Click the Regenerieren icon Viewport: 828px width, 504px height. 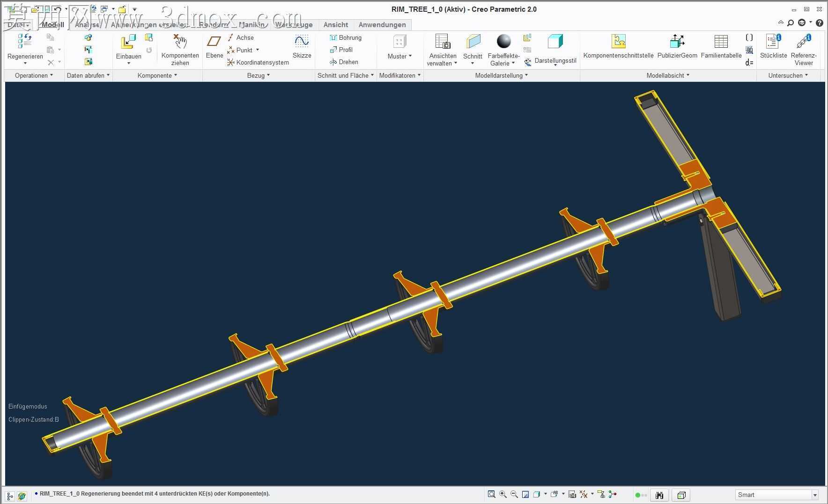point(25,41)
